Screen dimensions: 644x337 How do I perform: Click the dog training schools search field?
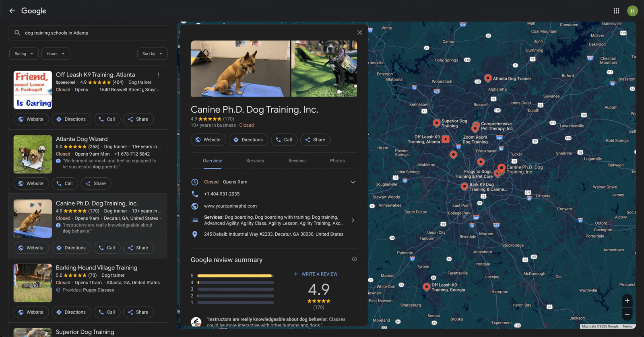click(x=89, y=33)
